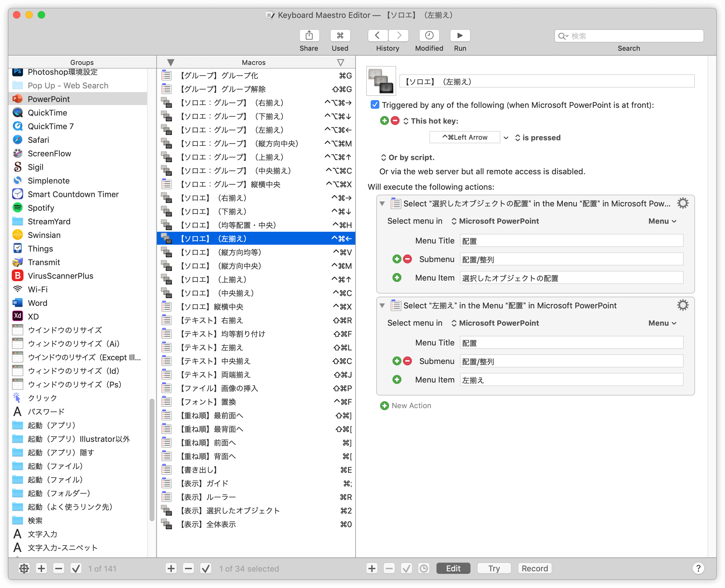Select the Spotify group
This screenshot has width=725, height=588.
click(x=78, y=208)
